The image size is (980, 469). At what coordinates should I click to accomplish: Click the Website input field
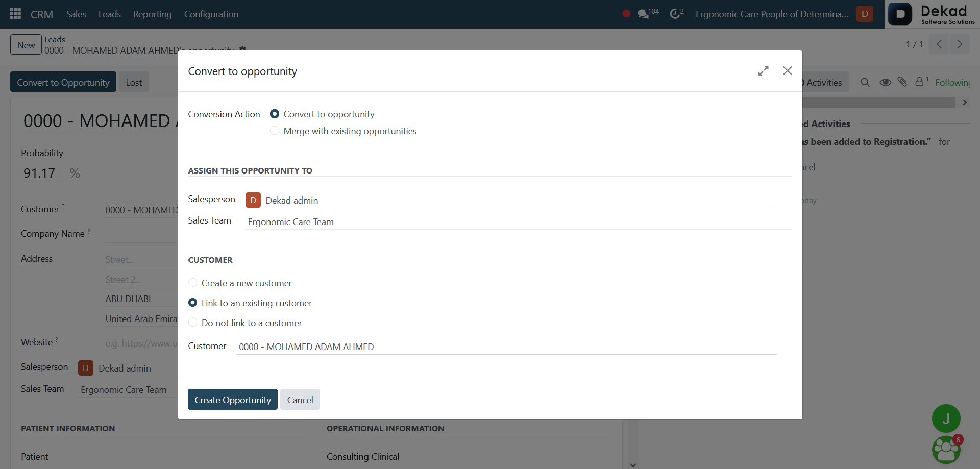141,343
